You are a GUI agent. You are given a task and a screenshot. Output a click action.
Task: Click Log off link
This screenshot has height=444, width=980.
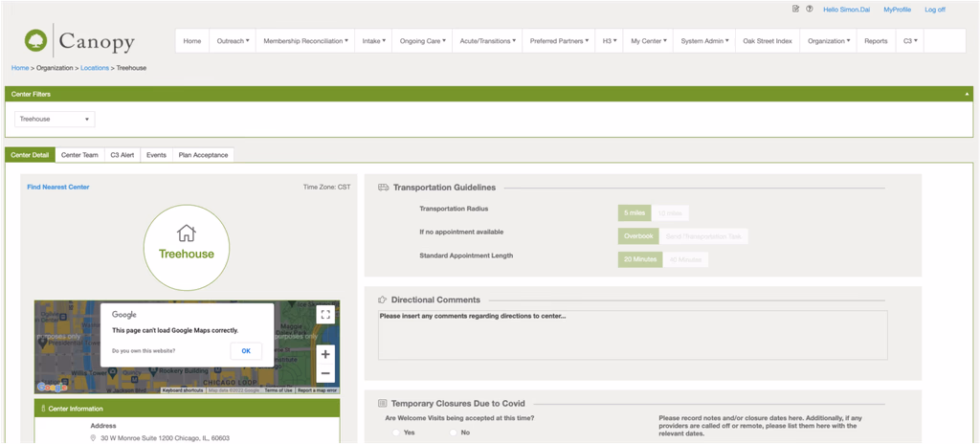tap(935, 10)
